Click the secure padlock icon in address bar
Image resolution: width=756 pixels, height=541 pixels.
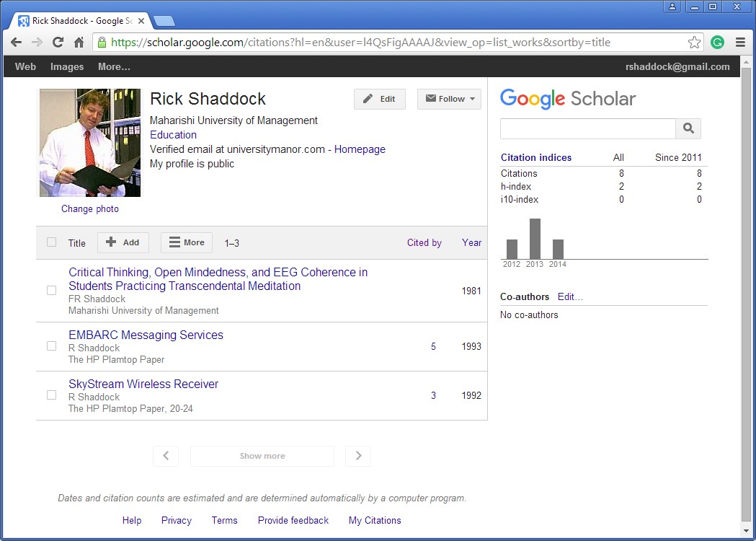pos(102,43)
